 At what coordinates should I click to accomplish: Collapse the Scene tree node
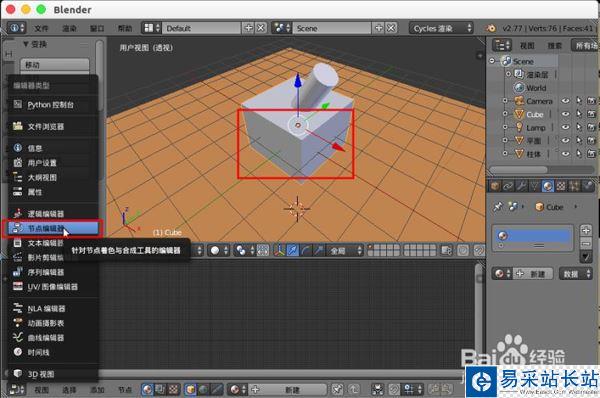click(493, 61)
